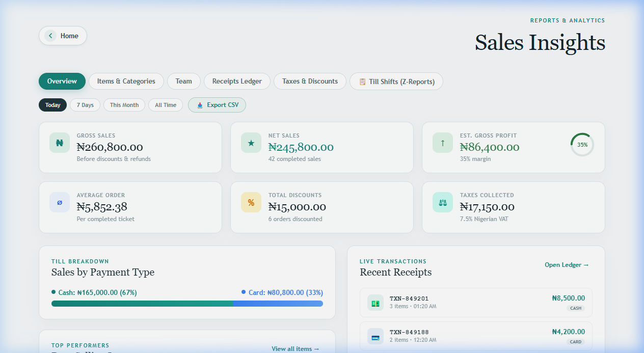644x353 pixels.
Task: Open receipt TXN-849188
Action: pyautogui.click(x=476, y=336)
